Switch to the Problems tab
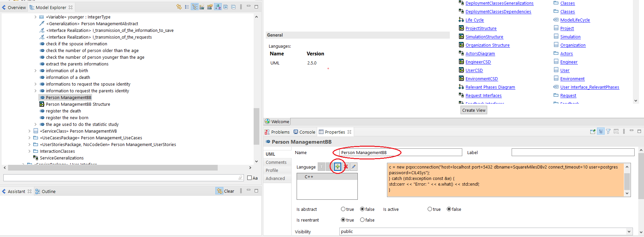 coord(277,132)
